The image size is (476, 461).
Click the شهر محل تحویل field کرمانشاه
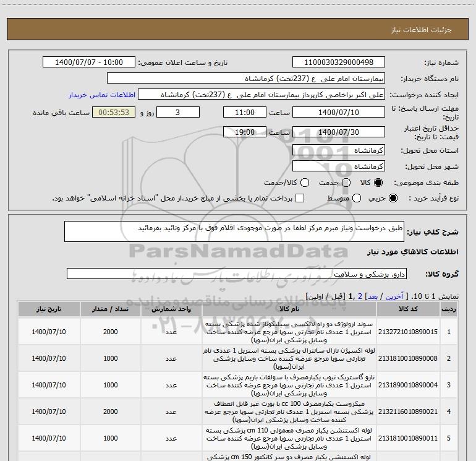(339, 166)
